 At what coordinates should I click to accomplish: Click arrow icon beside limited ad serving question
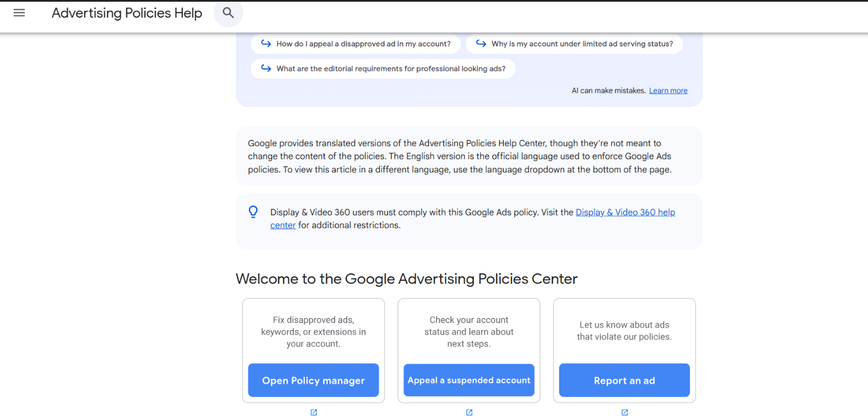coord(481,44)
